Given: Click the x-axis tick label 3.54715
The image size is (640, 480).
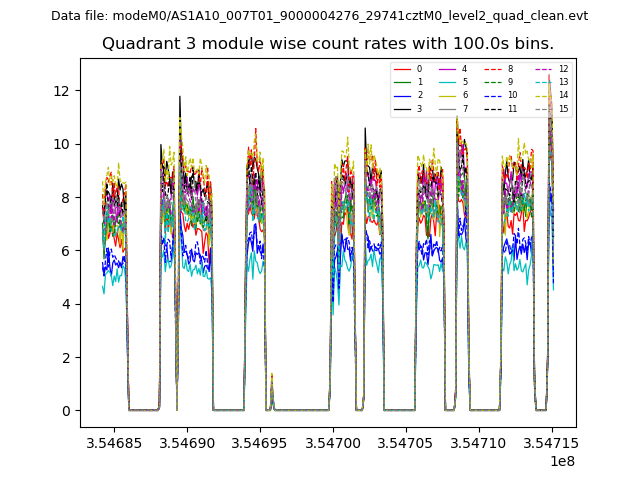Looking at the screenshot, I should tap(551, 442).
